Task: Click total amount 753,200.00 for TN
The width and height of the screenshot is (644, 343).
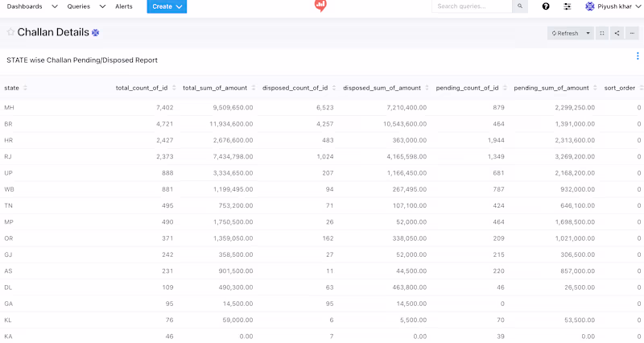Action: (x=236, y=206)
